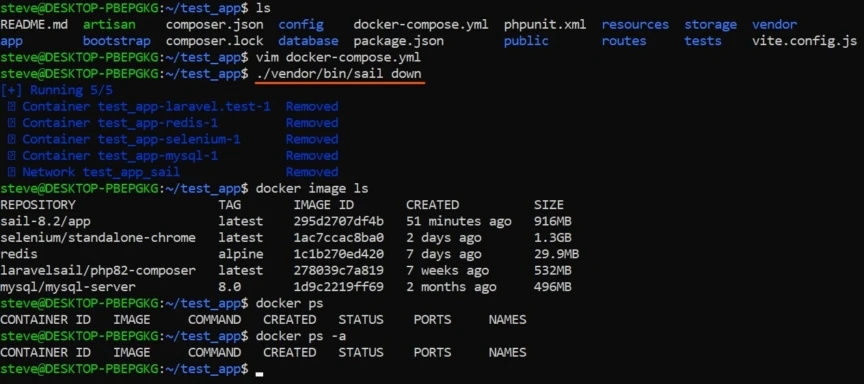Screen dimensions: 864x384
Task: Select image ID 278039c7a819
Action: 338,271
